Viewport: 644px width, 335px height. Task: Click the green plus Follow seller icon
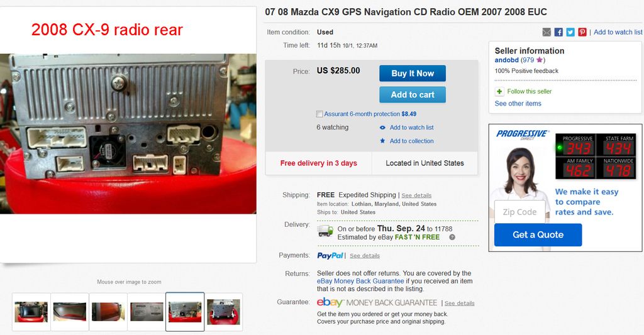[499, 92]
